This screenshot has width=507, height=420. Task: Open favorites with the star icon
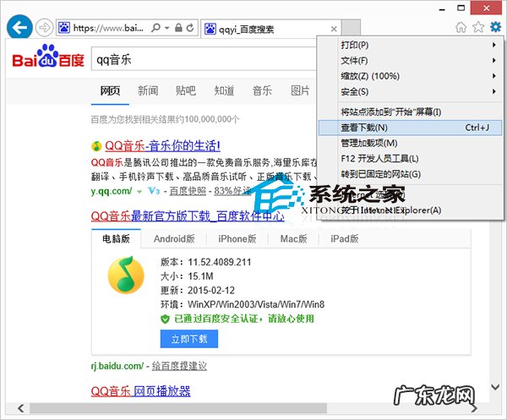478,27
